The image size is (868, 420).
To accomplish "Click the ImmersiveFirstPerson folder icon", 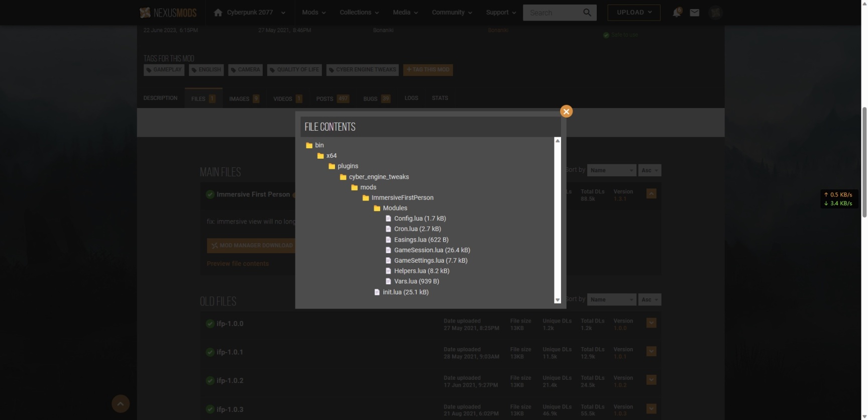I will pyautogui.click(x=366, y=198).
